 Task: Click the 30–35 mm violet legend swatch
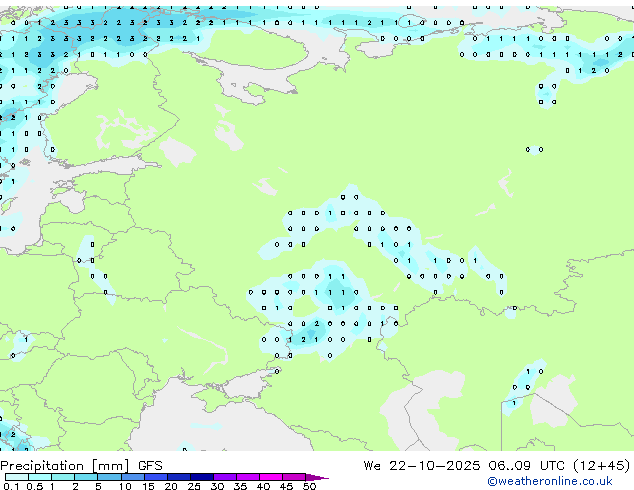225,477
